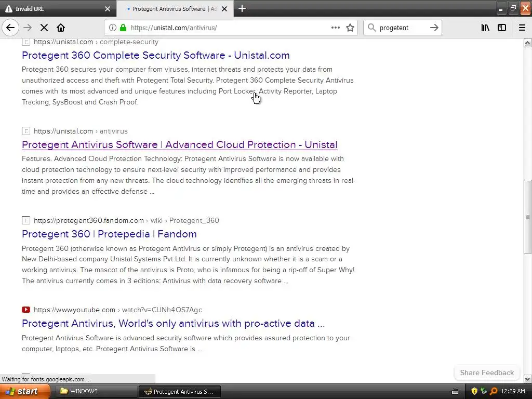The image size is (532, 399).
Task: Click the scrollbar down arrow
Action: pyautogui.click(x=527, y=379)
